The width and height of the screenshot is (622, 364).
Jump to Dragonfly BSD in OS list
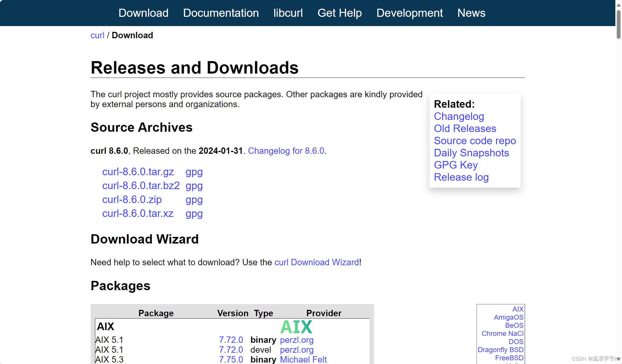coord(500,350)
